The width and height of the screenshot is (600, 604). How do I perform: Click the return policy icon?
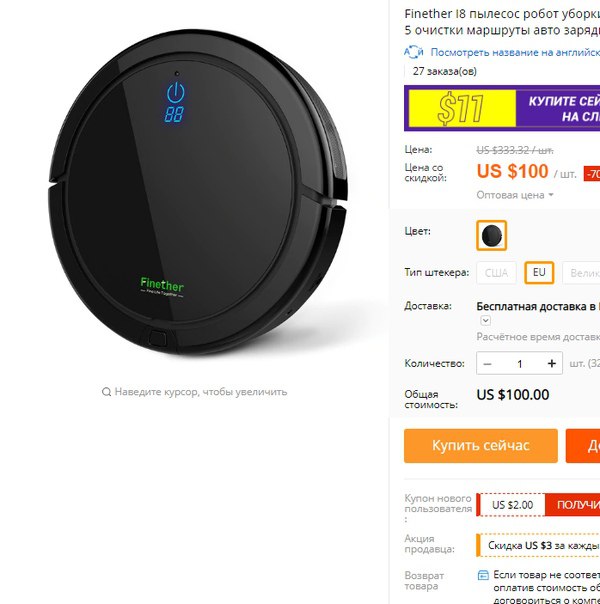pos(483,575)
